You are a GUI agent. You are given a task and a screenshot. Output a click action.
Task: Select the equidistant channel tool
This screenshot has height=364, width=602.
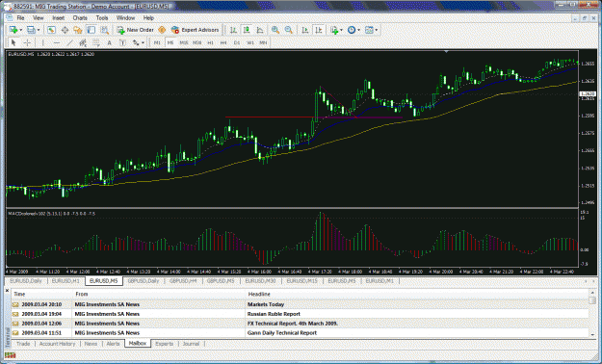coord(83,42)
